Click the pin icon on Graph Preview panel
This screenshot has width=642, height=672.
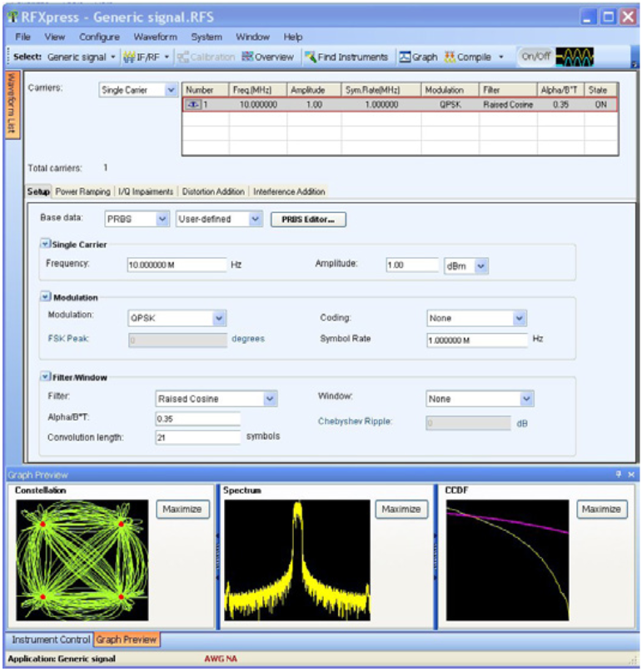pos(618,474)
